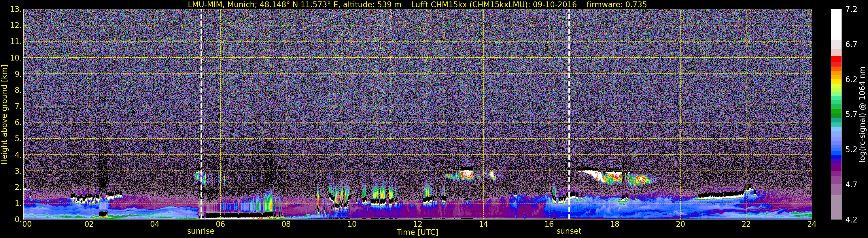This screenshot has width=868, height=238.
Task: Click the colorbar tick value 6.7
Action: pyautogui.click(x=851, y=44)
